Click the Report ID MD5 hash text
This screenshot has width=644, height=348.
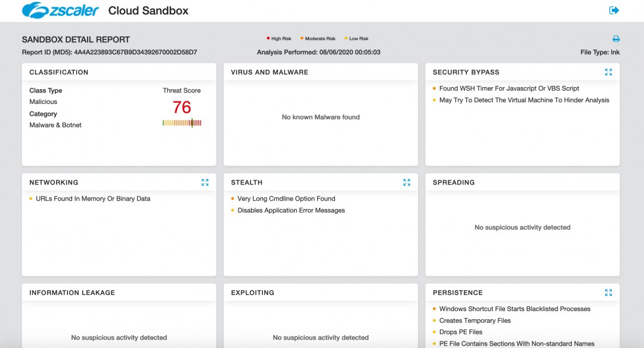coord(135,53)
